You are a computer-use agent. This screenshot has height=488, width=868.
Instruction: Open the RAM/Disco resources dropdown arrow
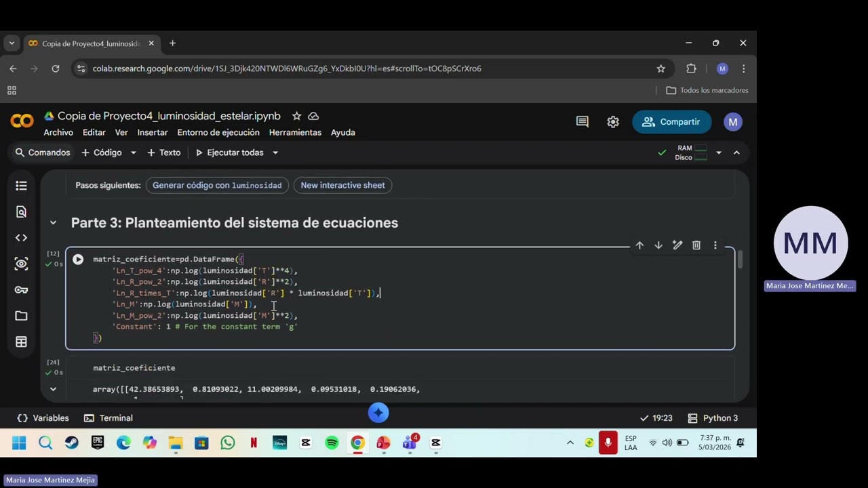(719, 152)
